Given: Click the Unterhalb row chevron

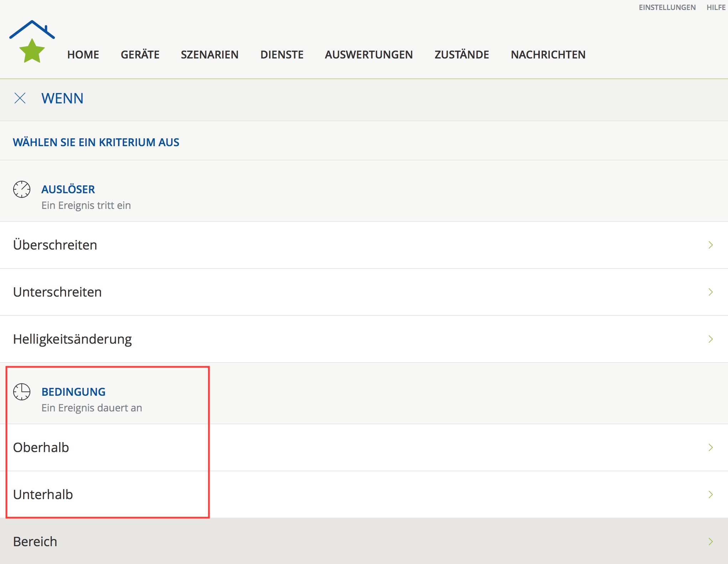Looking at the screenshot, I should pos(710,494).
